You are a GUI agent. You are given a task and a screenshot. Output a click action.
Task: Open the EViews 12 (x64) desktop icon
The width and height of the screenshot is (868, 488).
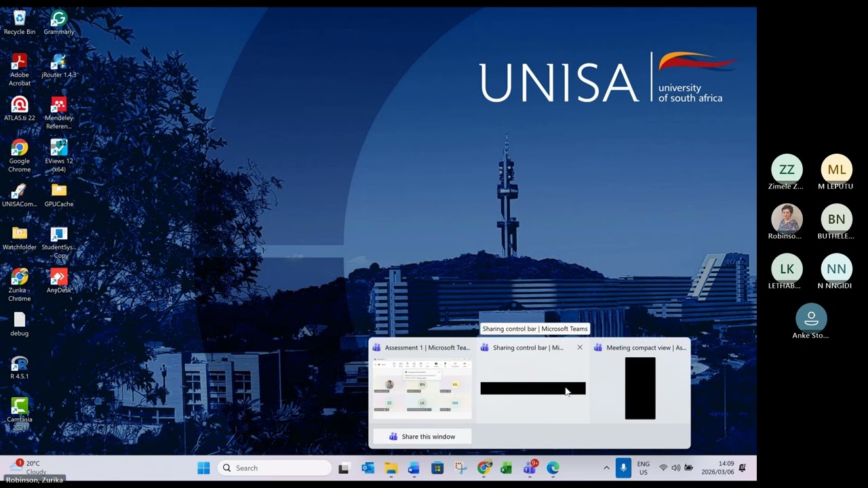click(x=59, y=156)
